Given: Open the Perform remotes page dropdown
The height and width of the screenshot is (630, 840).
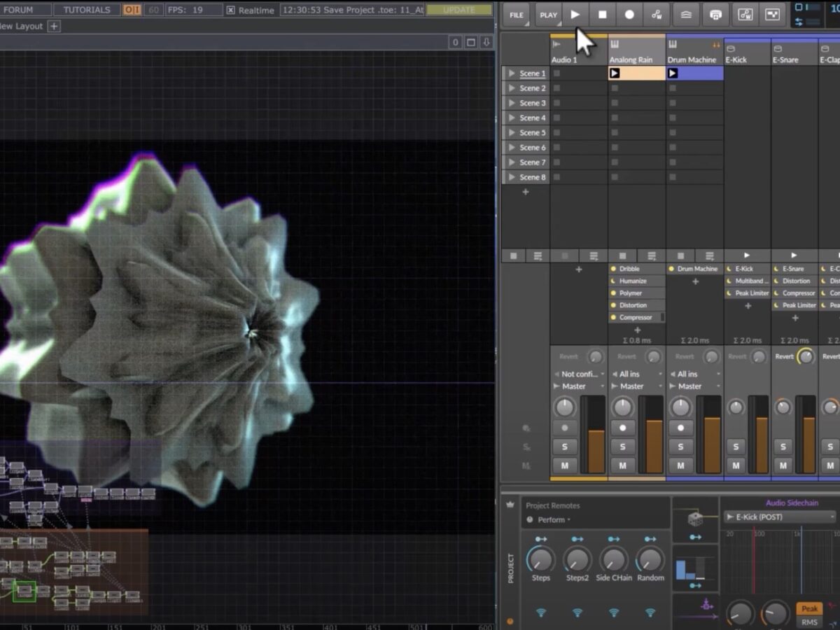Looking at the screenshot, I should click(553, 520).
